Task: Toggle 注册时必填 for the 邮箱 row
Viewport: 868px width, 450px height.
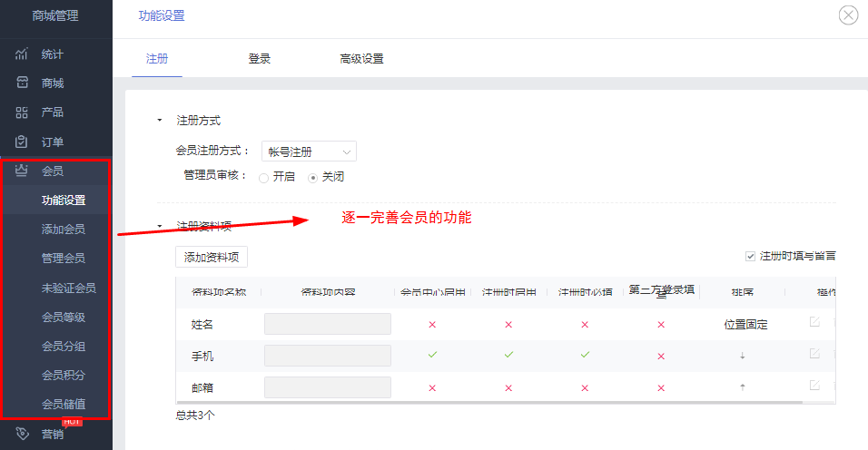Action: (585, 388)
